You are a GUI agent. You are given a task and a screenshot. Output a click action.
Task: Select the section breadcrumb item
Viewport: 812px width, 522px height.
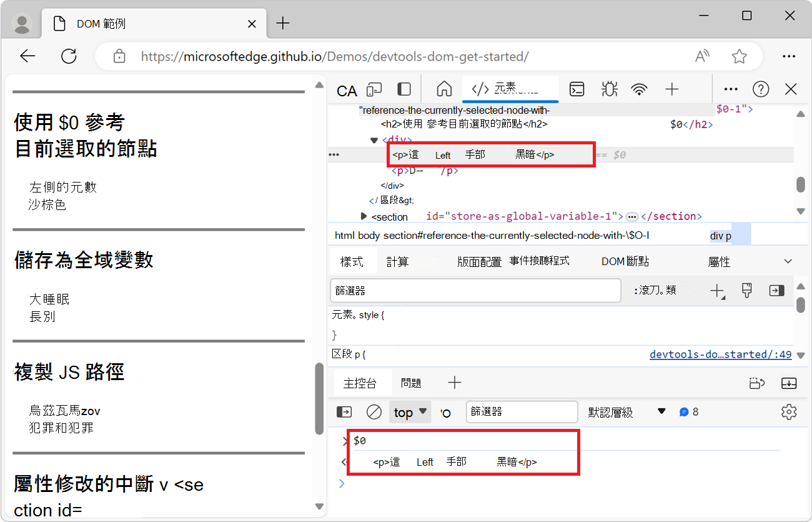point(517,236)
